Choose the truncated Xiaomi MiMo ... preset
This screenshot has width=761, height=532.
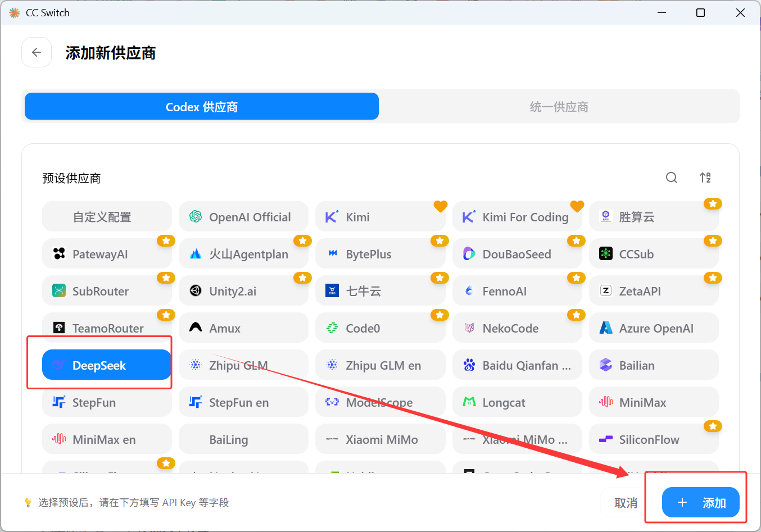pos(517,439)
